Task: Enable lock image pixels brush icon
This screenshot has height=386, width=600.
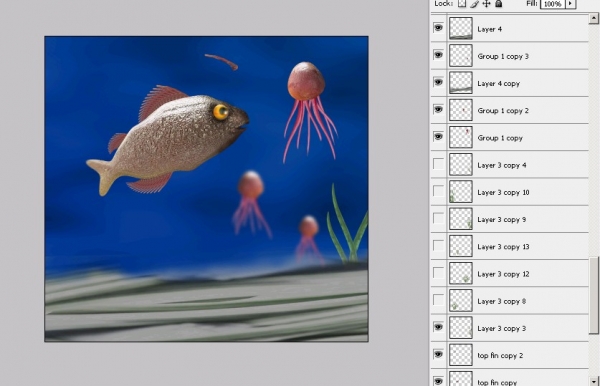Action: [x=474, y=4]
